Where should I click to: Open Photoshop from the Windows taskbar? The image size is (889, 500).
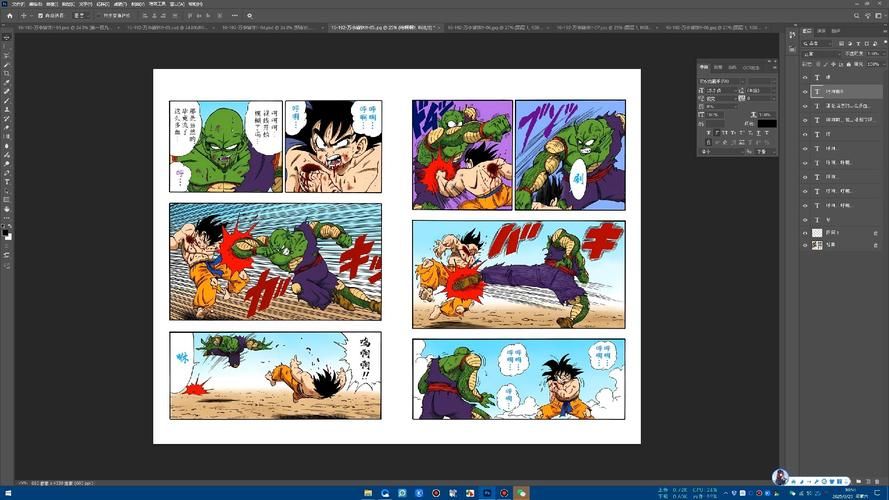(487, 493)
